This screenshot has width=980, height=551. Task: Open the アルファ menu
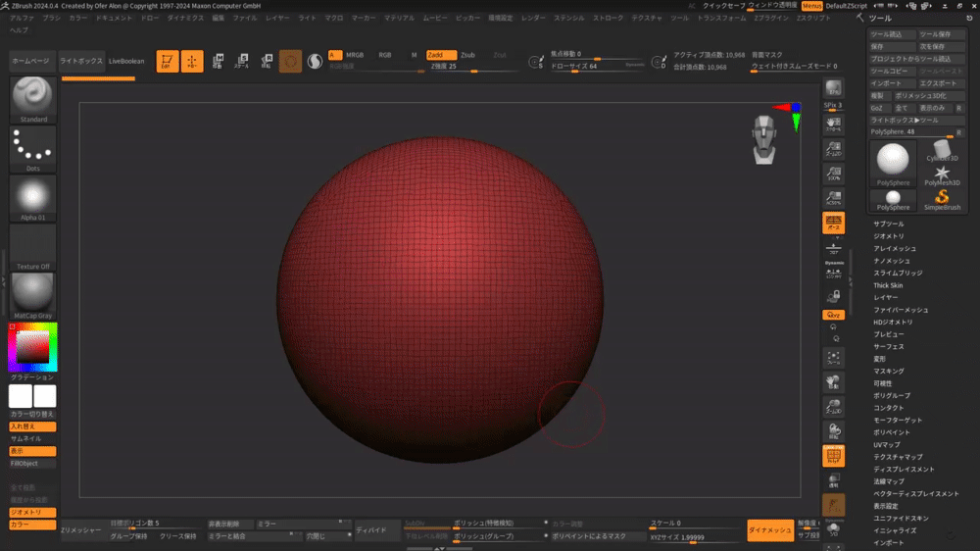coord(22,18)
